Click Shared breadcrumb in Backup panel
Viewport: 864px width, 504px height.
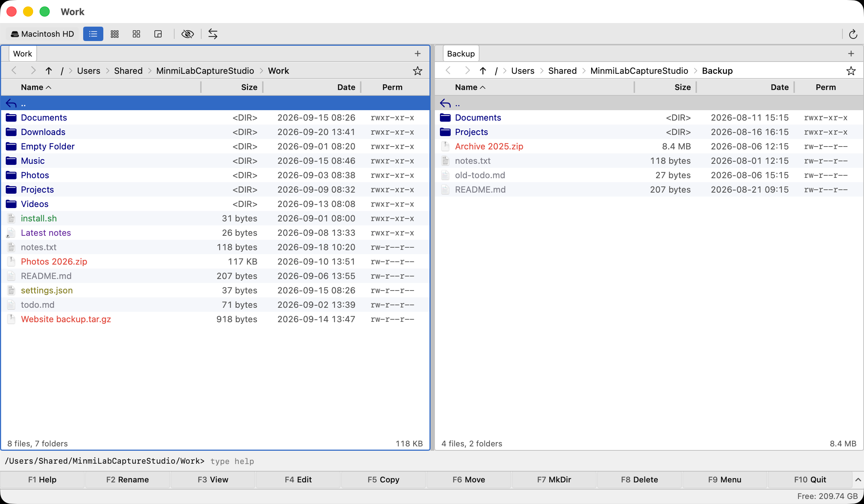coord(562,71)
